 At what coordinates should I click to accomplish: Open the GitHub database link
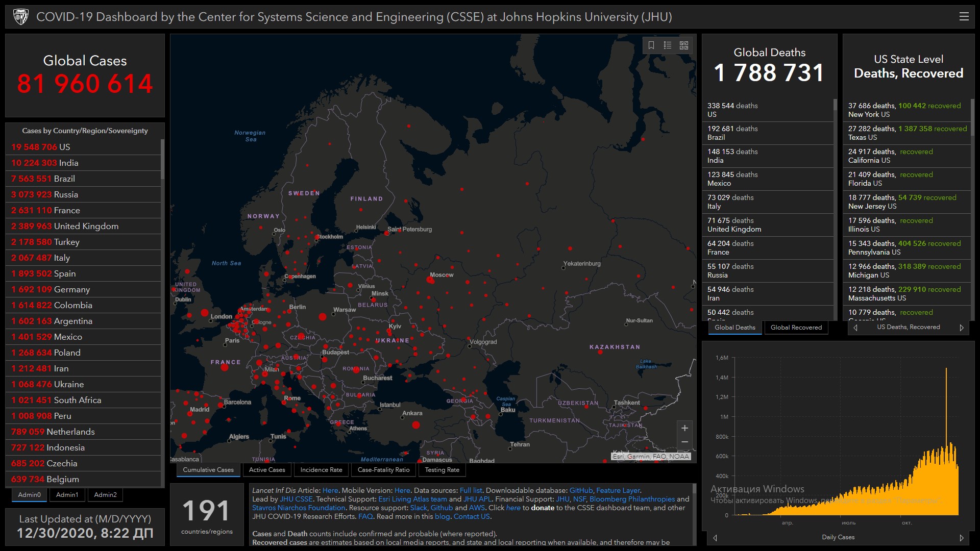point(581,490)
